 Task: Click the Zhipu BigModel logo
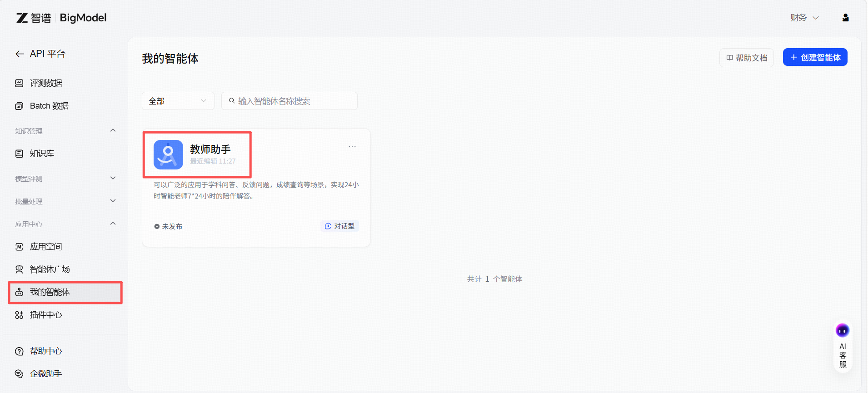[x=61, y=18]
